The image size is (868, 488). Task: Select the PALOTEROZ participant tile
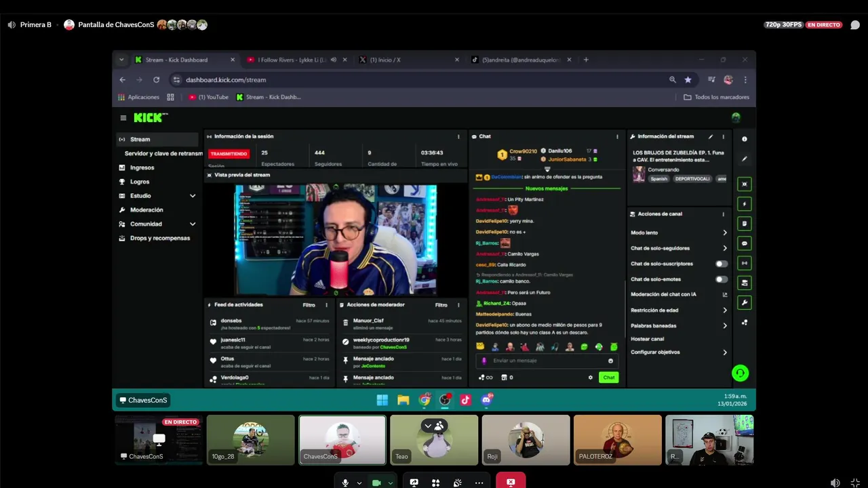click(617, 440)
